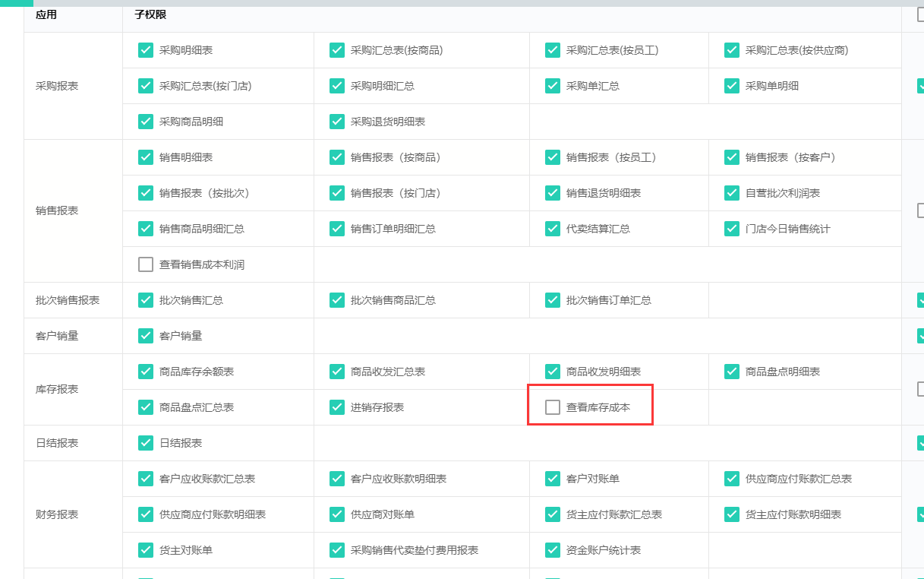This screenshot has height=579, width=924.
Task: Disable the 采购单明细 permission
Action: [x=732, y=86]
